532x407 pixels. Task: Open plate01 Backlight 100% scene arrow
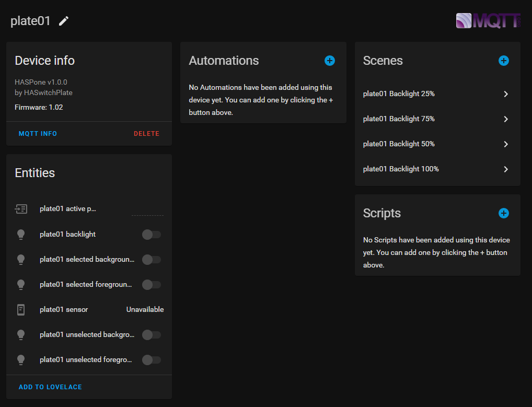[506, 169]
